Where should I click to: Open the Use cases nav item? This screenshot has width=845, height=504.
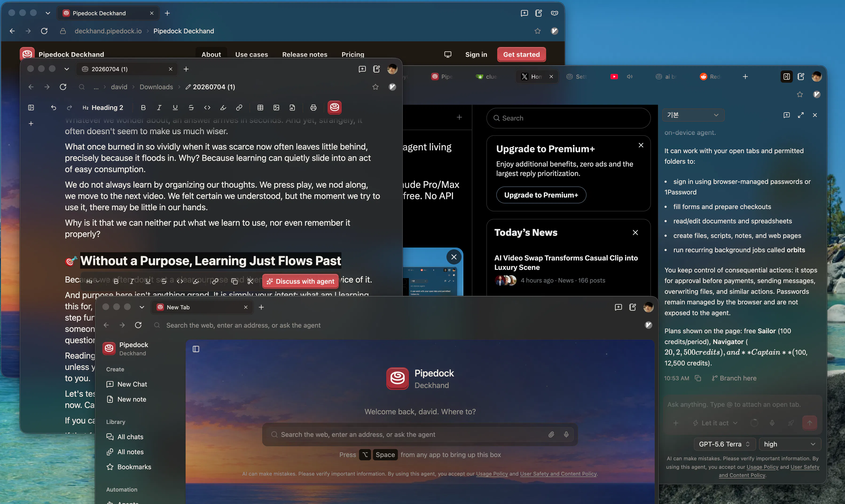[252, 54]
